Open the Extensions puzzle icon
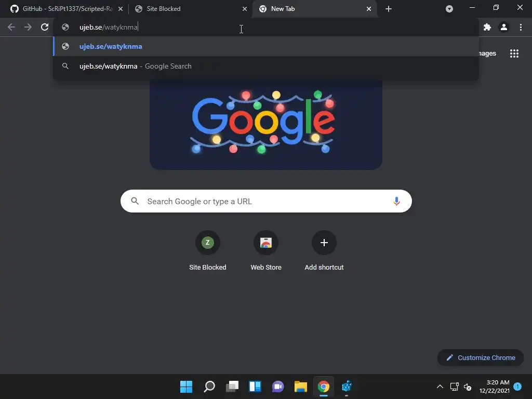The width and height of the screenshot is (532, 399). tap(487, 27)
